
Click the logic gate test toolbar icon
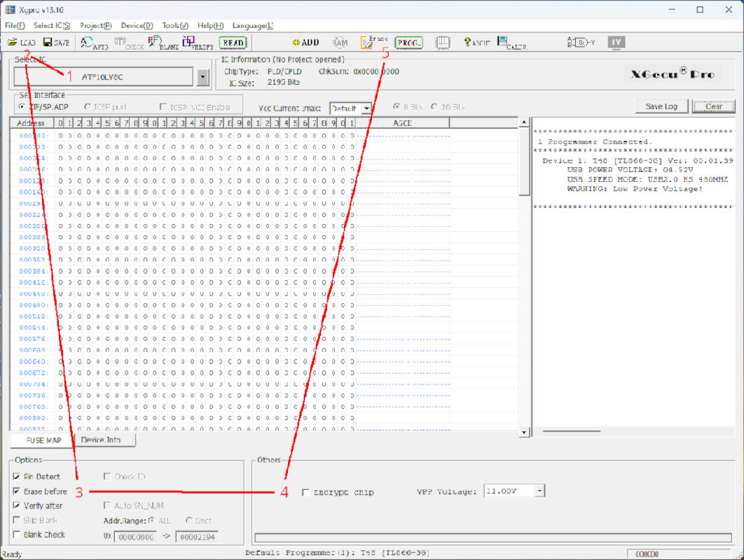click(581, 42)
